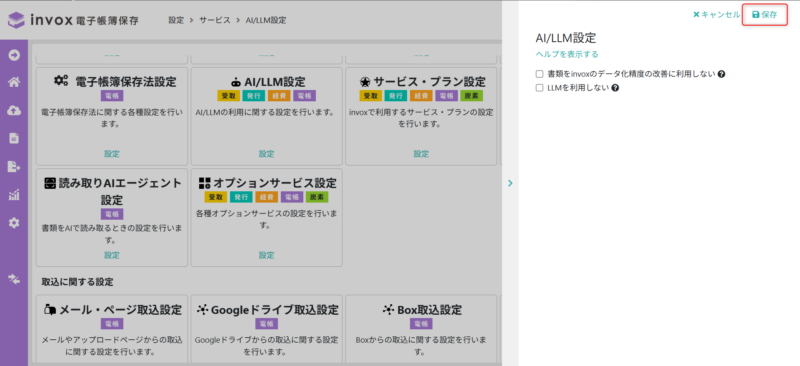Click the 発行 tag in AI/LLM設定 card

[x=254, y=96]
